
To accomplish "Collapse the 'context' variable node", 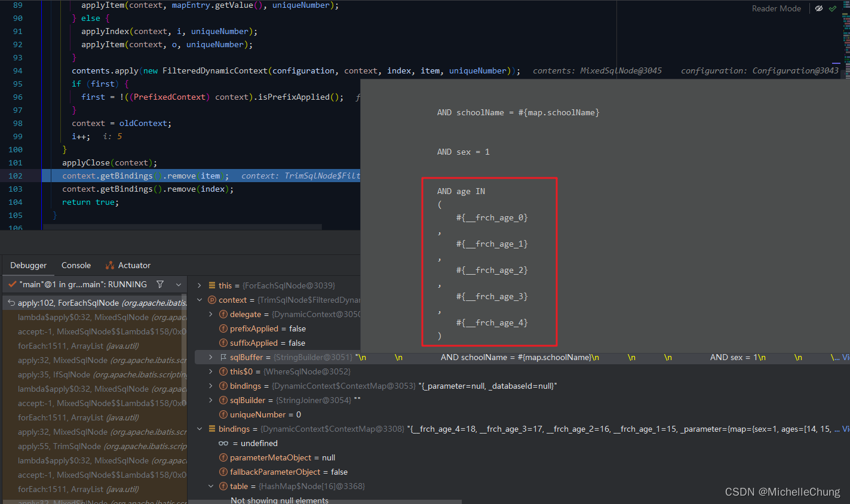I will click(x=200, y=300).
